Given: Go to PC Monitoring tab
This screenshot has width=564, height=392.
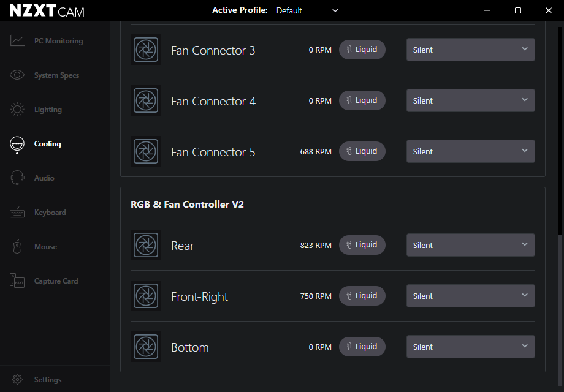Looking at the screenshot, I should (58, 41).
